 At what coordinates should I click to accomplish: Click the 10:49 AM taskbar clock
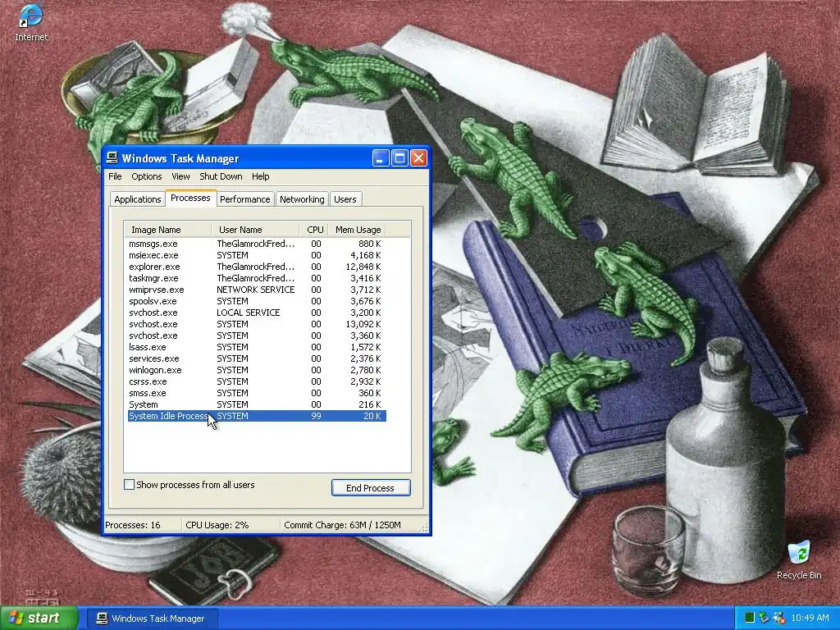810,618
